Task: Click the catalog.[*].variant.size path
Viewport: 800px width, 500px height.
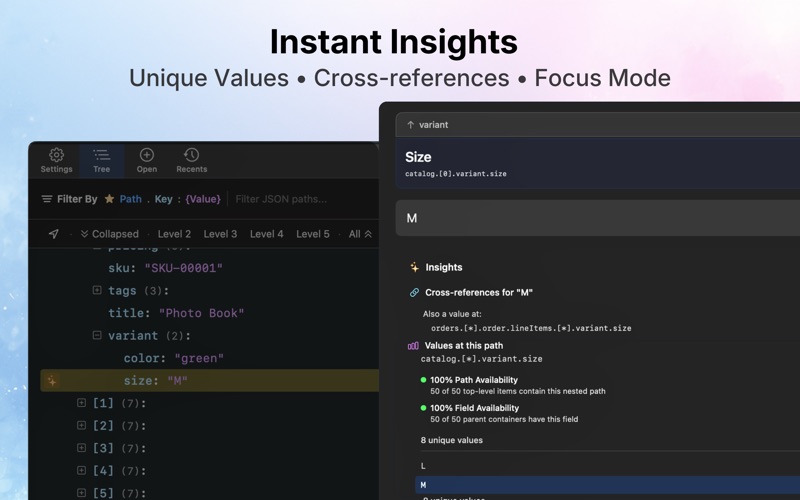Action: tap(481, 359)
